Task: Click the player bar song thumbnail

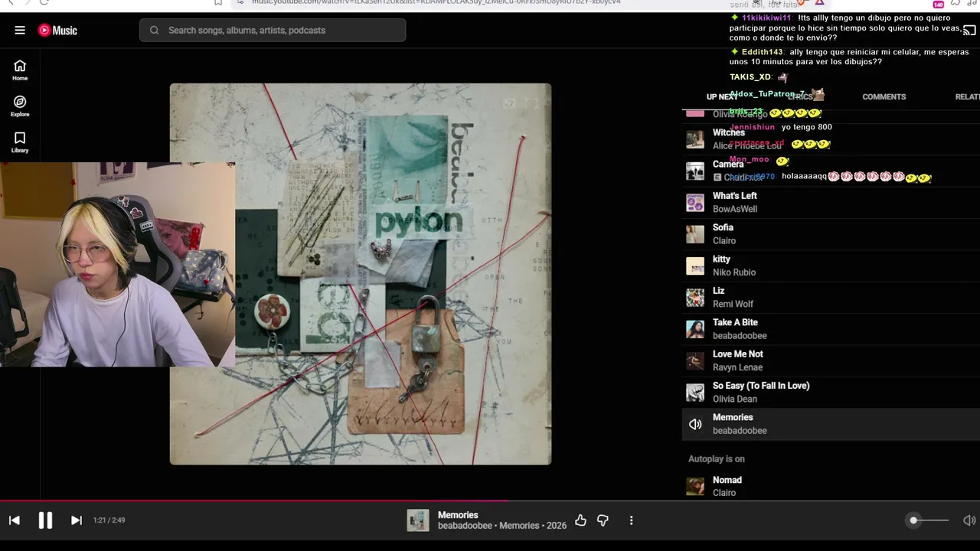Action: (x=418, y=520)
